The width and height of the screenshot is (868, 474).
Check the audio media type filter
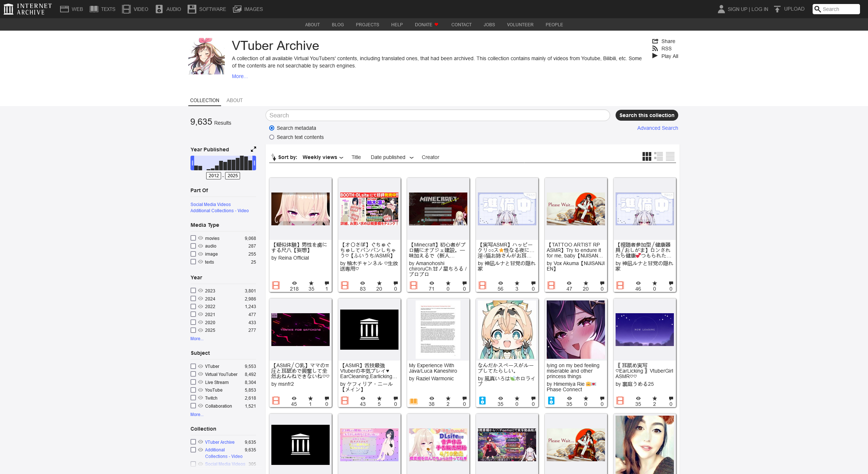(x=193, y=246)
